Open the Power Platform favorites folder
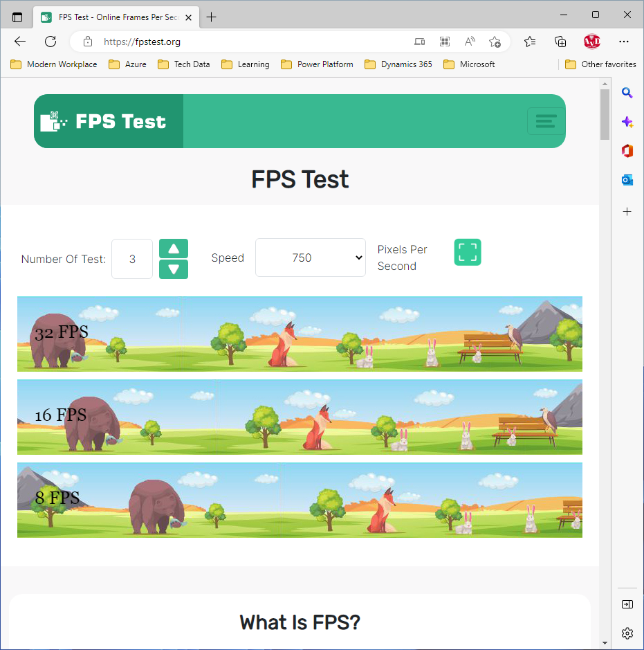The height and width of the screenshot is (650, 644). point(318,64)
